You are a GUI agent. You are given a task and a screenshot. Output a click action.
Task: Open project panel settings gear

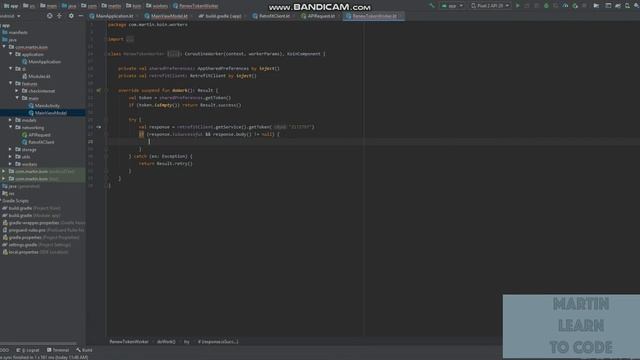tap(71, 16)
